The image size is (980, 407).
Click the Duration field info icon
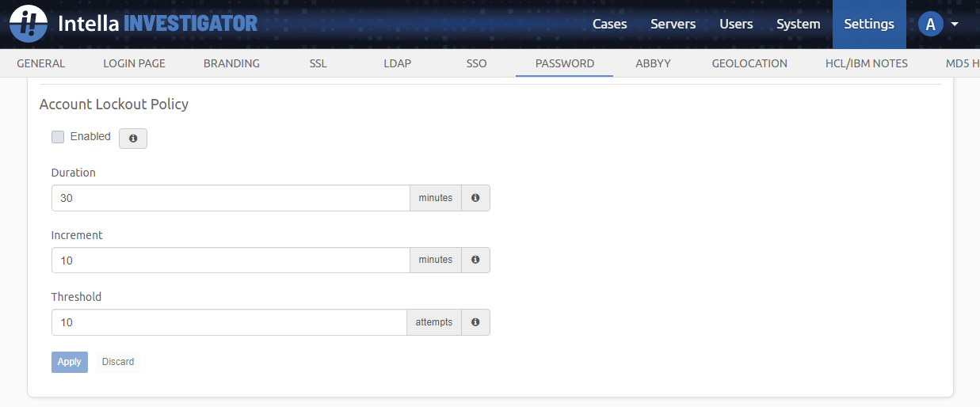point(475,198)
